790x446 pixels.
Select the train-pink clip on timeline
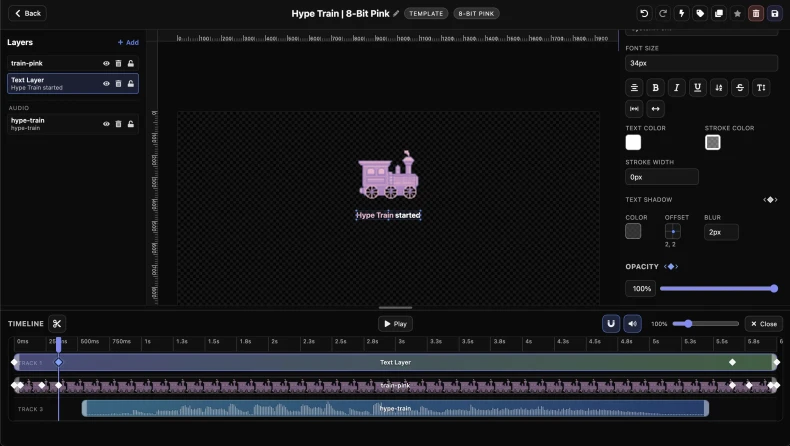[396, 386]
